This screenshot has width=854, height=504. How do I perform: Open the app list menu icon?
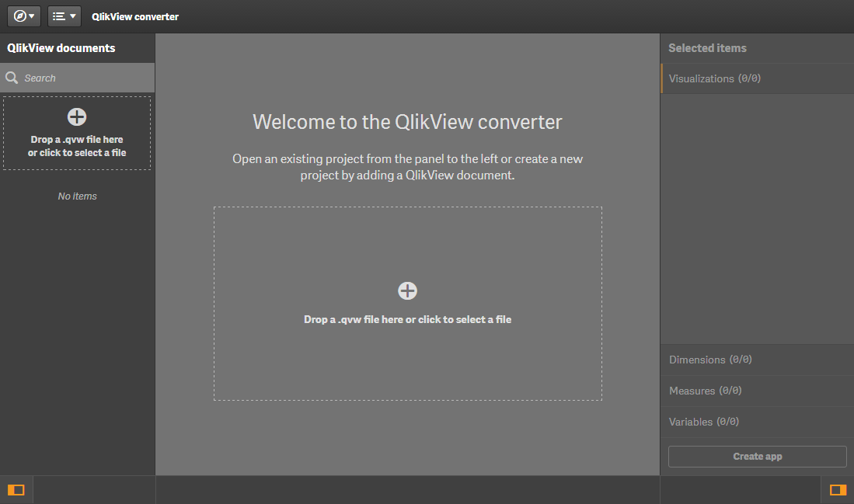pyautogui.click(x=60, y=16)
